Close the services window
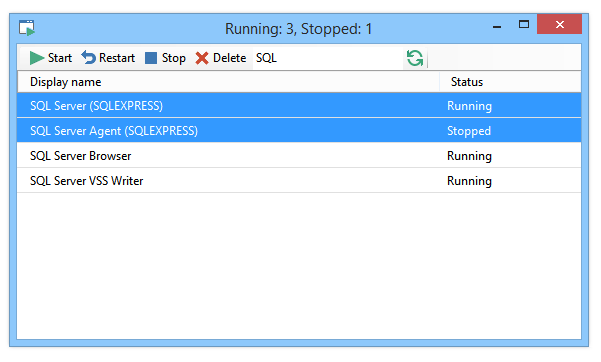 pyautogui.click(x=559, y=25)
